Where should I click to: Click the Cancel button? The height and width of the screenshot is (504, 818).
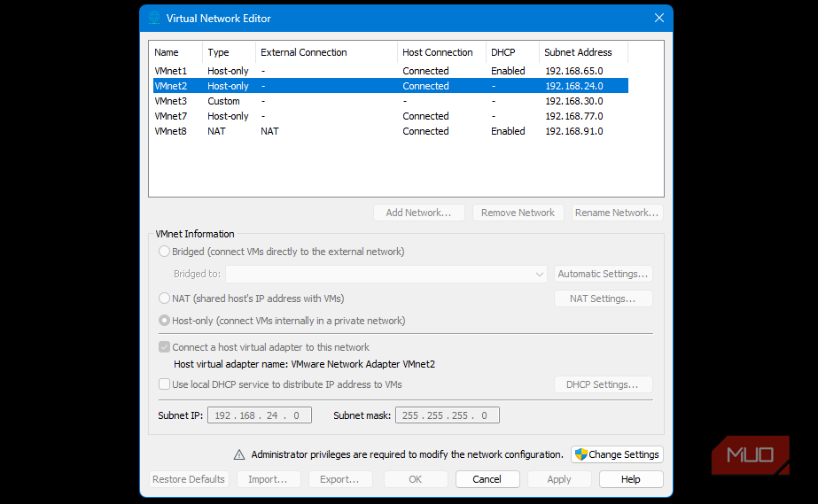pyautogui.click(x=487, y=479)
